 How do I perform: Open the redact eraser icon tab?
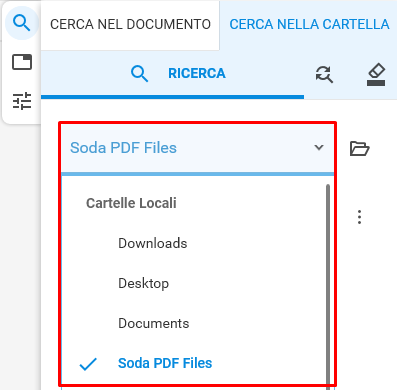(376, 75)
